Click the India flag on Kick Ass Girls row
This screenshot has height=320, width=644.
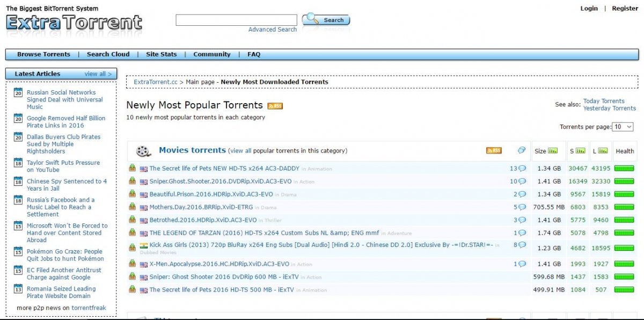pos(143,245)
